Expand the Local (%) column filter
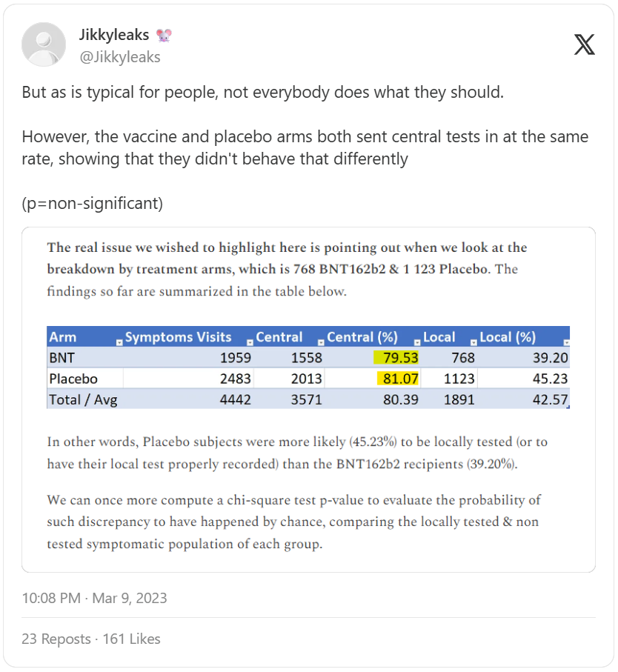Screen dimensions: 618x672 (567, 342)
